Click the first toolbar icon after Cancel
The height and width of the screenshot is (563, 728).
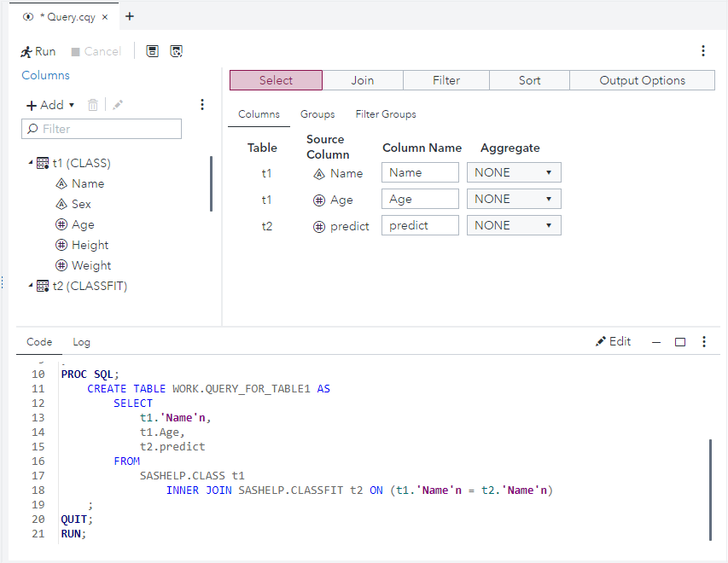click(152, 51)
